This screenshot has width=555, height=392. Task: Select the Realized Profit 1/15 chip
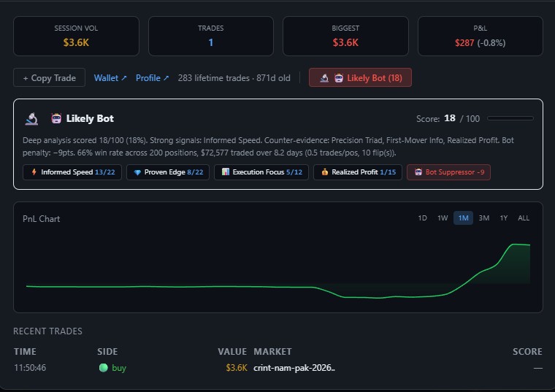(x=358, y=172)
